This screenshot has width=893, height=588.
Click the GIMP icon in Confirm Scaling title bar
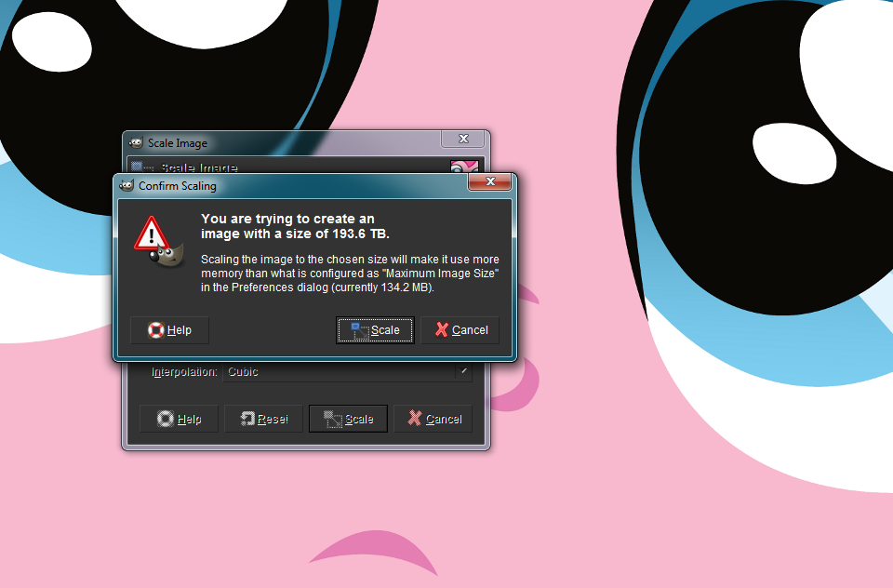pyautogui.click(x=127, y=186)
